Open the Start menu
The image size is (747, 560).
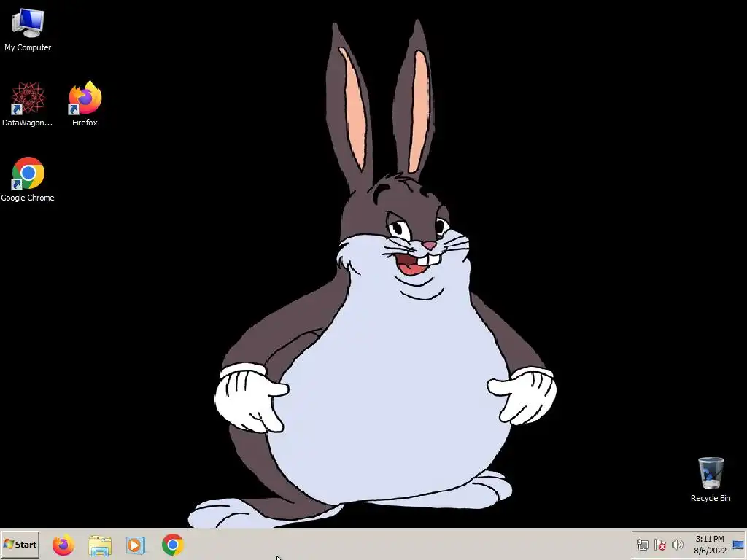[20, 544]
